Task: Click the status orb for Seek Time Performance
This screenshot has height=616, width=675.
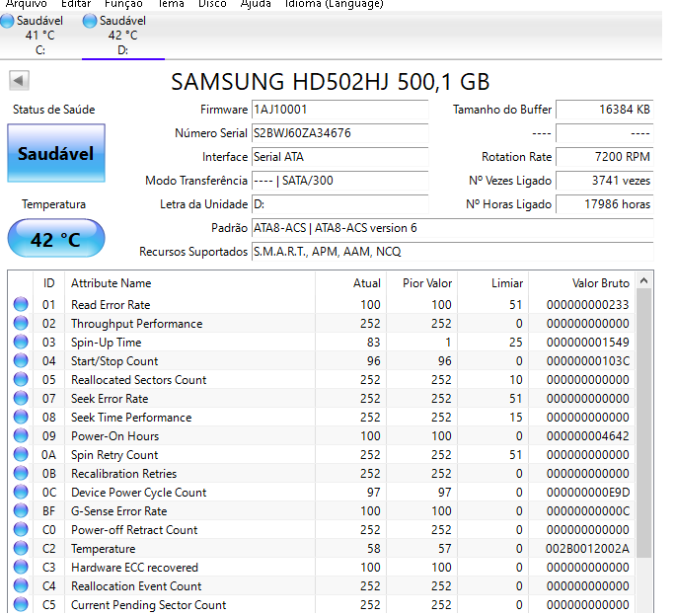Action: (x=21, y=417)
